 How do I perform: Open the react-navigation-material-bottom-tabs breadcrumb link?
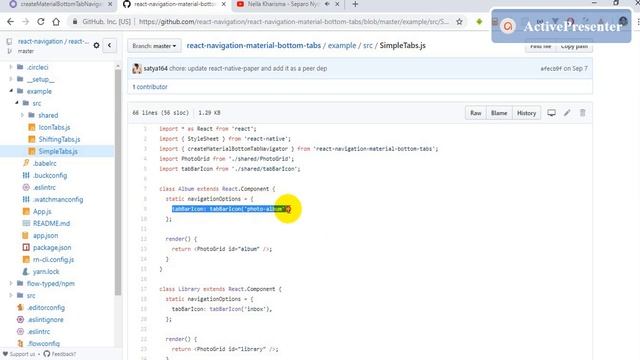(253, 45)
